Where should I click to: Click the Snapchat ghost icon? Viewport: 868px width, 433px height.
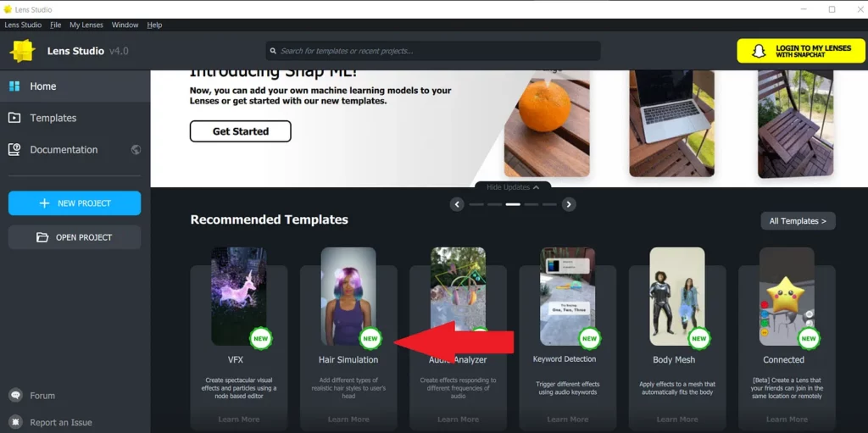click(x=758, y=51)
